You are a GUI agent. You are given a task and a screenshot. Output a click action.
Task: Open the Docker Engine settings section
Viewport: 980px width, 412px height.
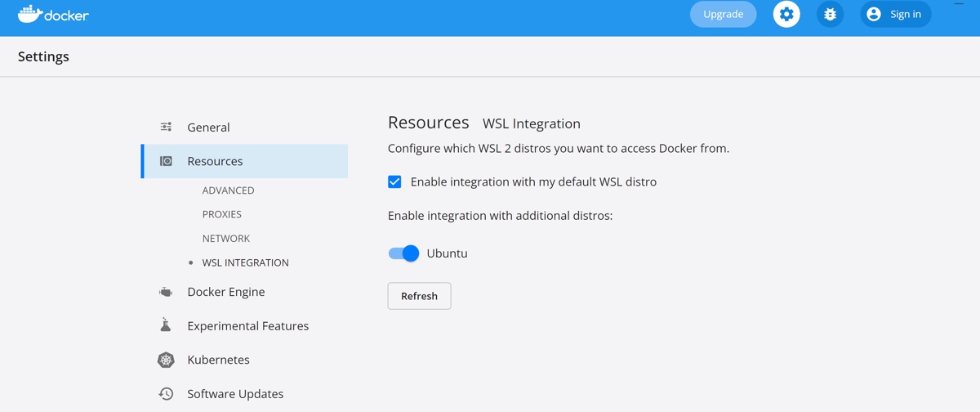[x=226, y=292]
